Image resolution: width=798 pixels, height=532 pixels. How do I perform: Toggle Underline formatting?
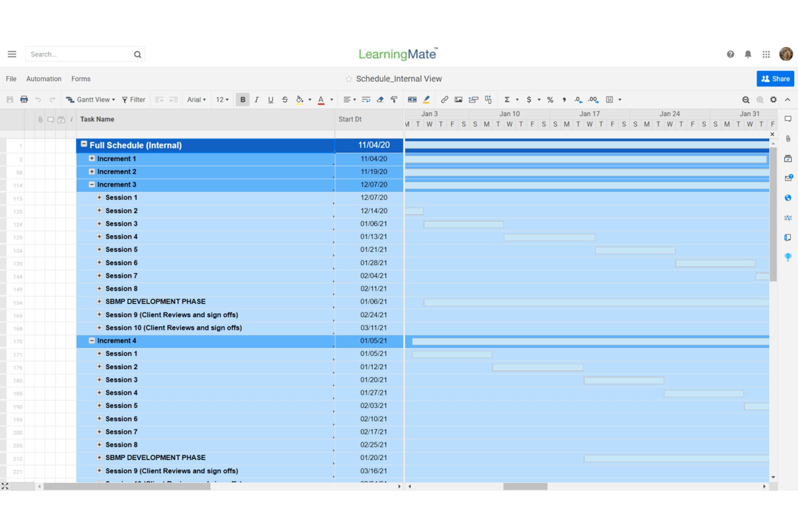[270, 100]
